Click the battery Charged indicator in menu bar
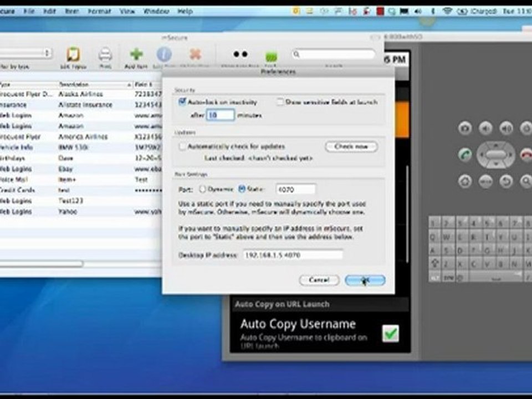This screenshot has height=399, width=532. pyautogui.click(x=477, y=11)
